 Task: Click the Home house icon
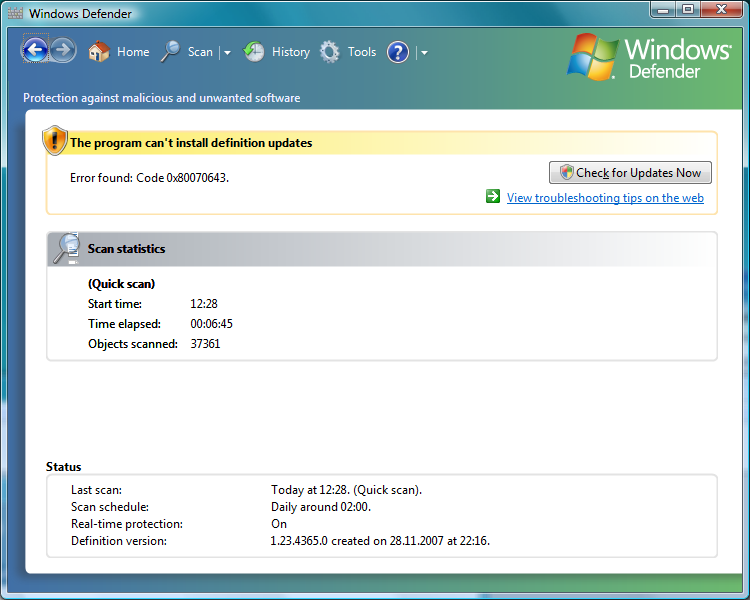point(98,52)
